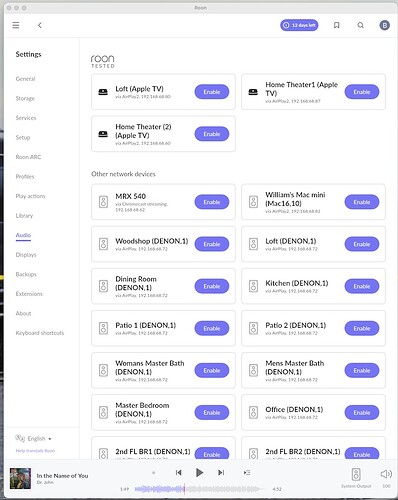Open the volume speaker control
Viewport: 398px width, 500px height.
click(x=386, y=474)
